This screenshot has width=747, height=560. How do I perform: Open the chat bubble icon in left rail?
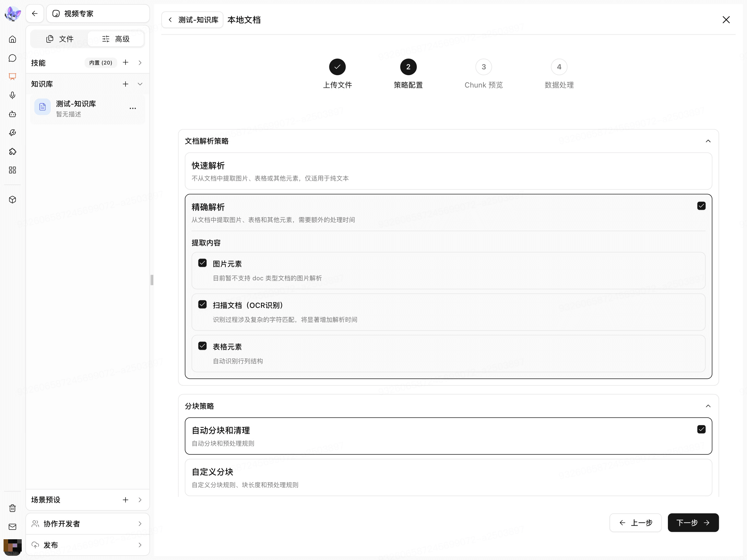(x=13, y=58)
